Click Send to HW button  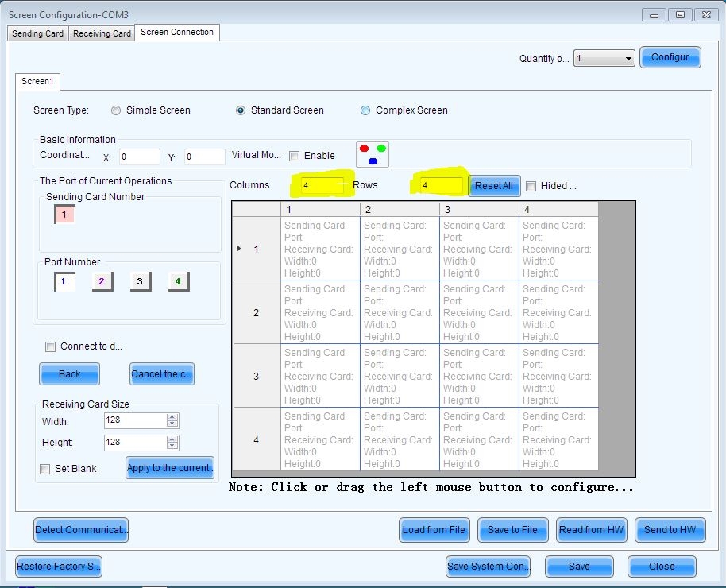[670, 530]
